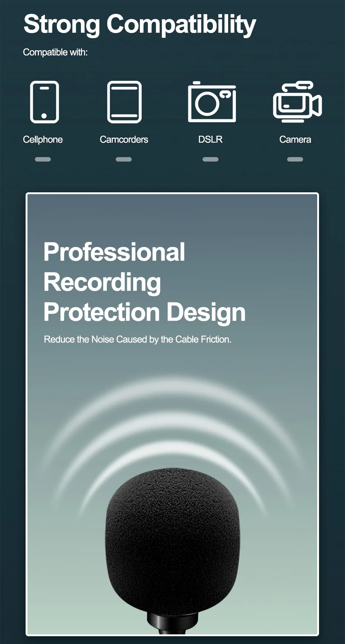Click the tablet icon above Camcorders
Viewport: 345px width, 644px height.
tap(124, 102)
